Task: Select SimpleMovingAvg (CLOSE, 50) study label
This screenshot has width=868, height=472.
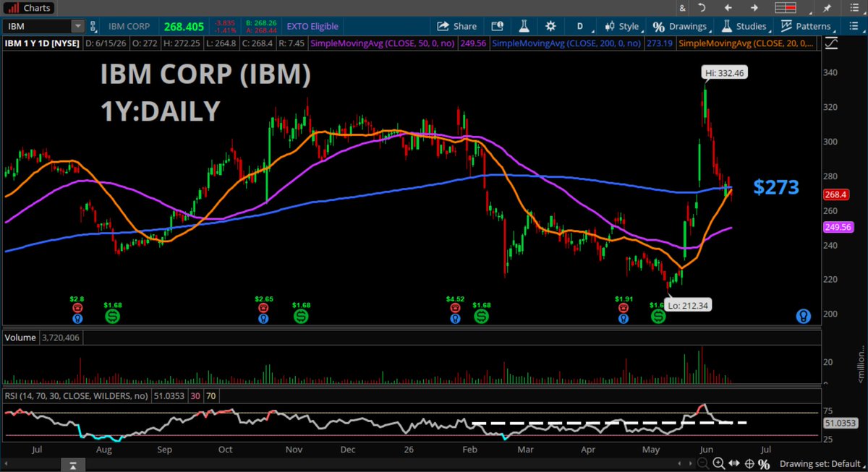Action: click(383, 43)
